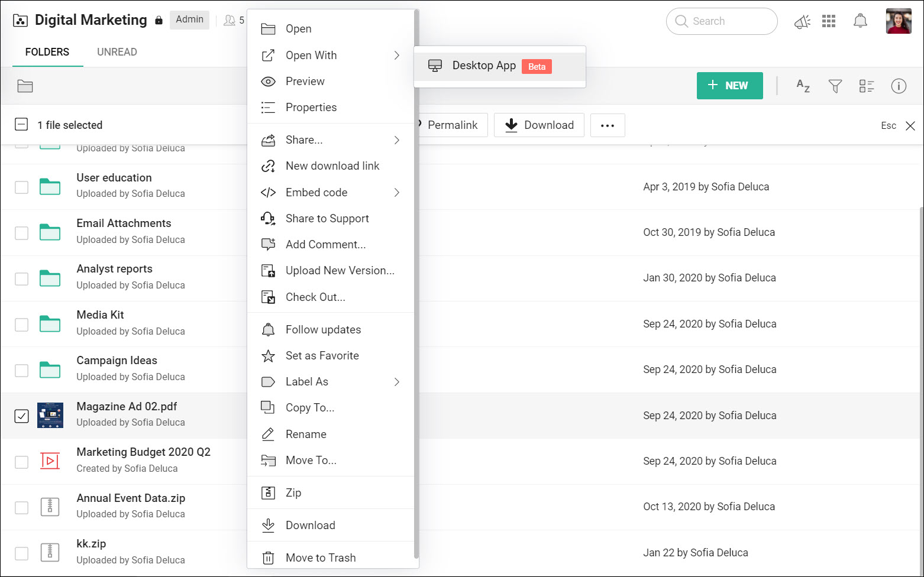This screenshot has width=924, height=577.
Task: Check the checkbox next to kk.zip
Action: pyautogui.click(x=21, y=552)
